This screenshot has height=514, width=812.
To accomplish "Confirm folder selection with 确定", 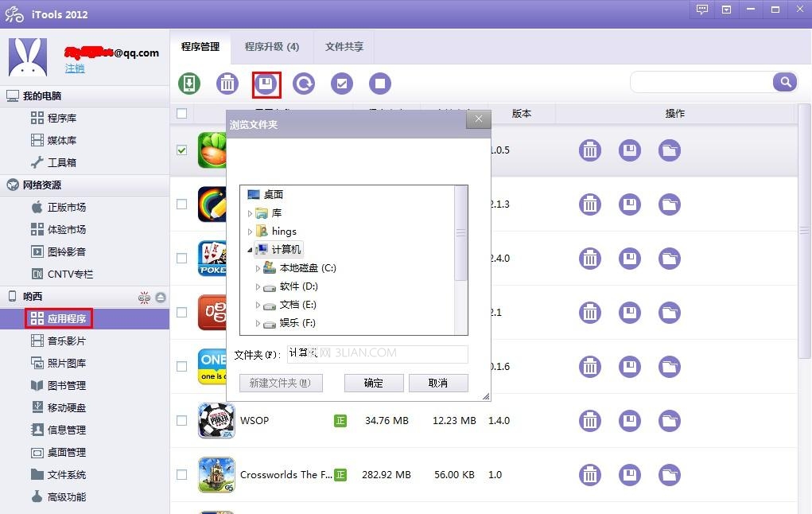I will pos(373,383).
